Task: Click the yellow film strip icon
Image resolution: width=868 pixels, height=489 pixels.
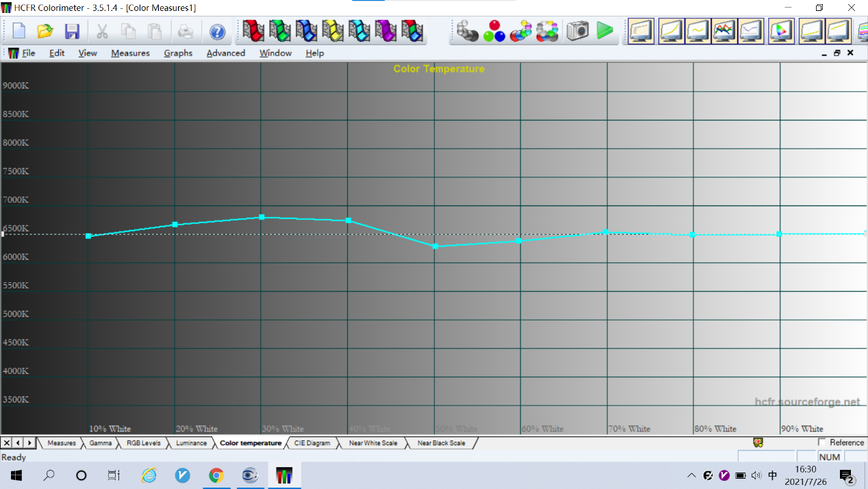Action: pyautogui.click(x=333, y=31)
